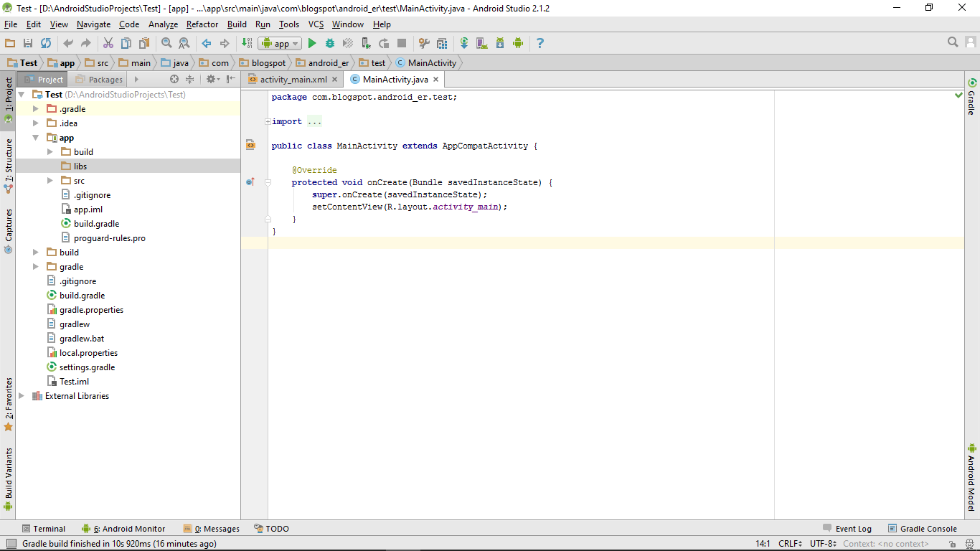
Task: Toggle the Favorites side panel
Action: pos(8,404)
